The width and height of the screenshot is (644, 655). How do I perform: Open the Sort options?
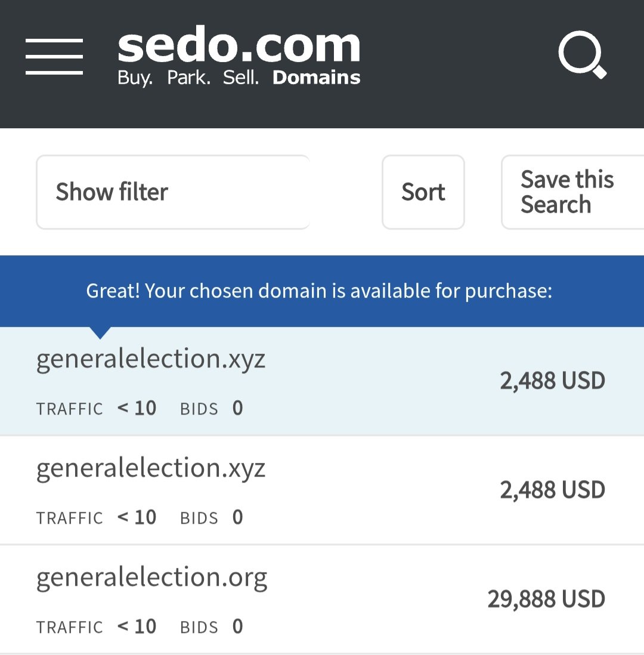(x=423, y=192)
